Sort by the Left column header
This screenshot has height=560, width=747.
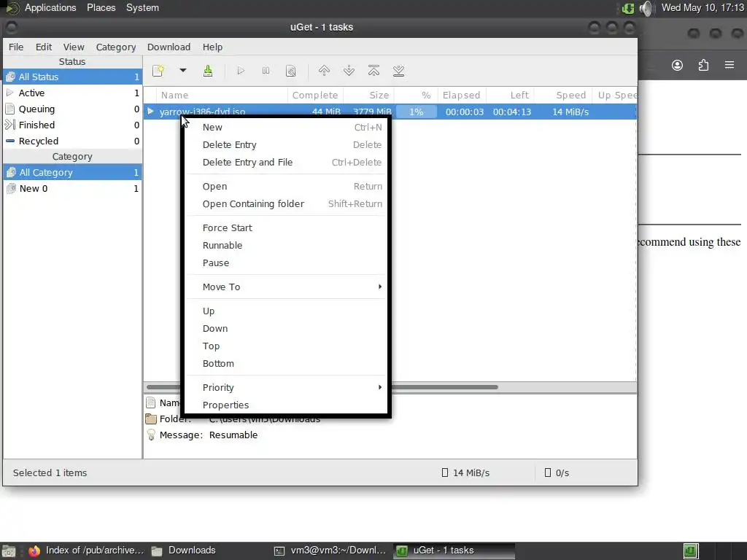[510, 96]
